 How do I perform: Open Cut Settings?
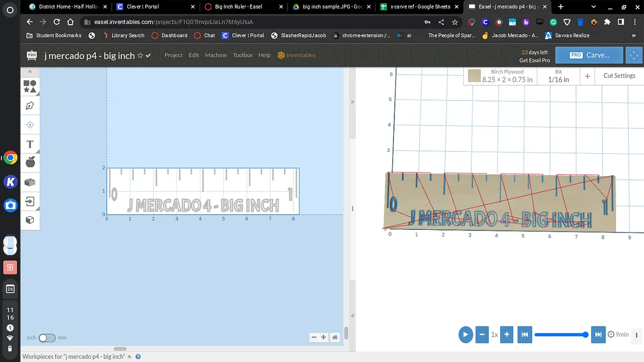619,76
